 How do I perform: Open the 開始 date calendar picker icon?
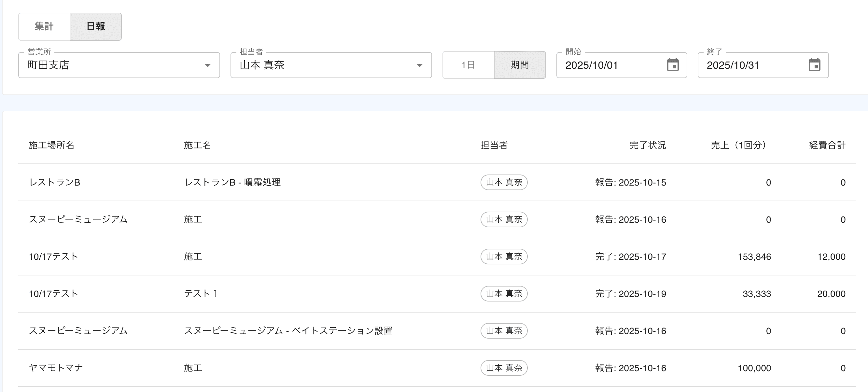673,65
